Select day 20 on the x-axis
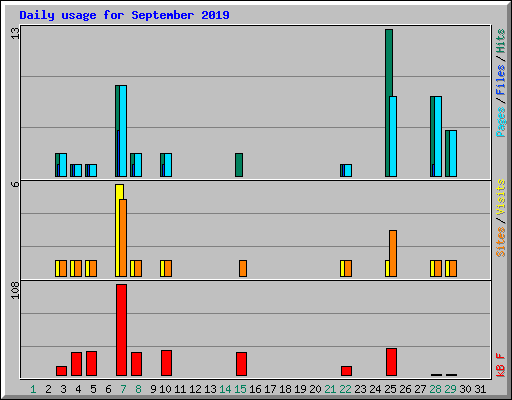 [x=315, y=389]
